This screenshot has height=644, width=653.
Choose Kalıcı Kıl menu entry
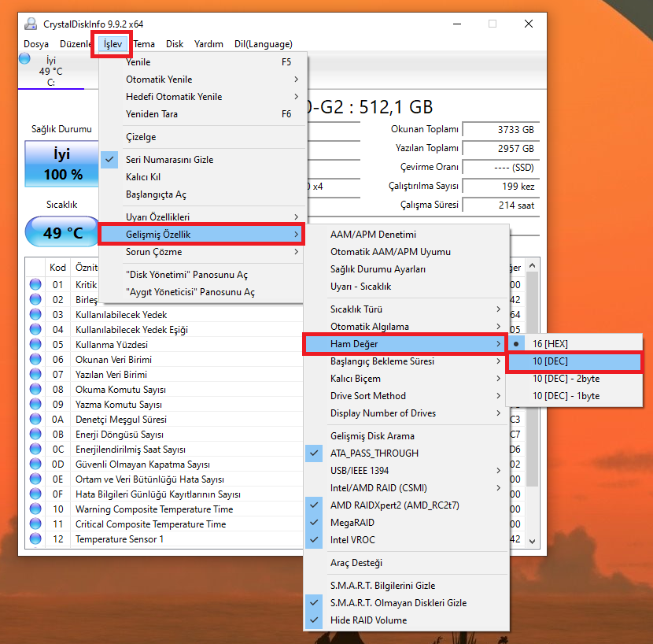pos(203,177)
